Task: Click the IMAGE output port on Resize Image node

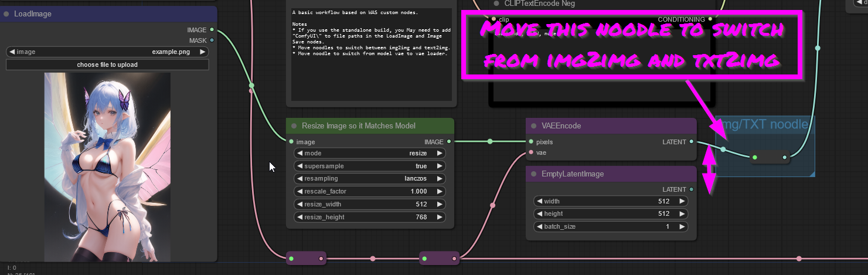Action: (x=449, y=141)
